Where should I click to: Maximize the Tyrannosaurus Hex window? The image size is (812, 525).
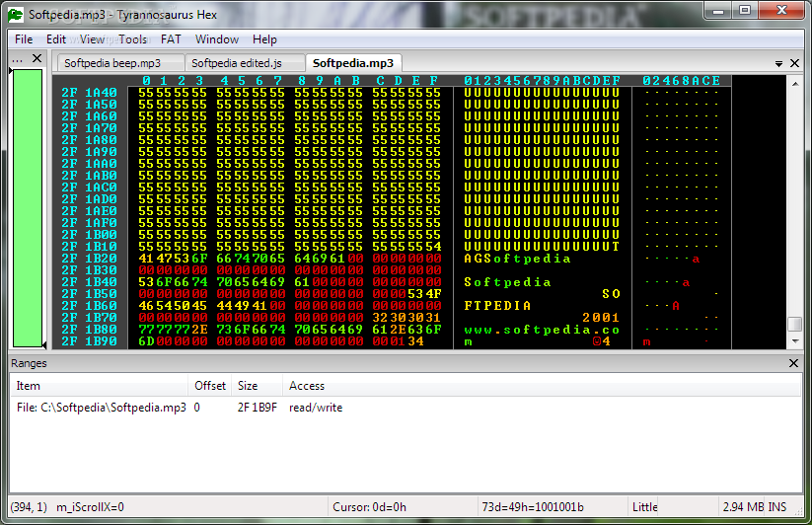(x=745, y=10)
